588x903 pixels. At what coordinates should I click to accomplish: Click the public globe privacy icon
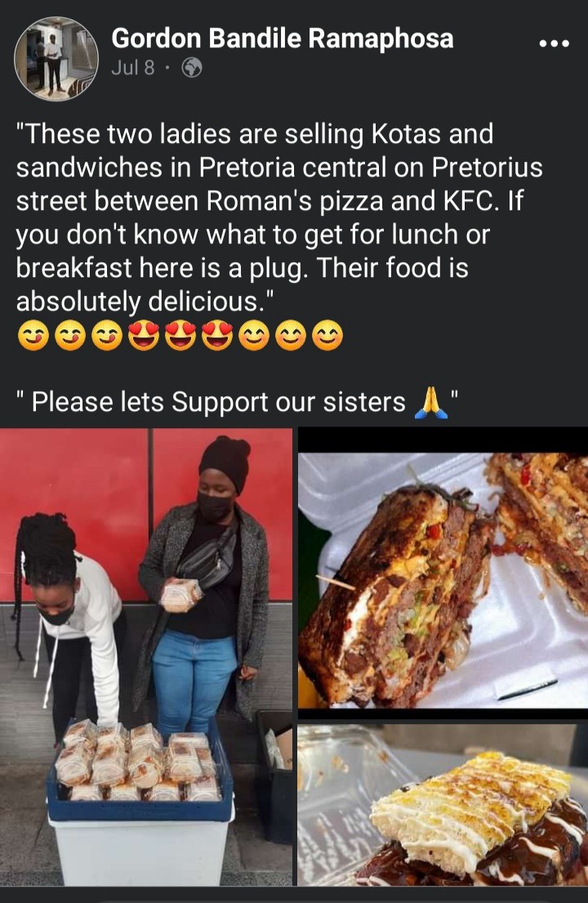point(192,69)
